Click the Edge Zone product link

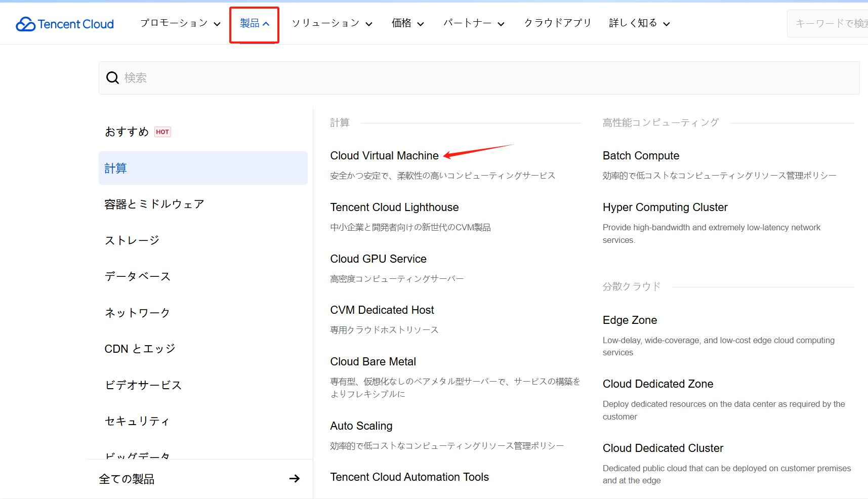(x=630, y=320)
